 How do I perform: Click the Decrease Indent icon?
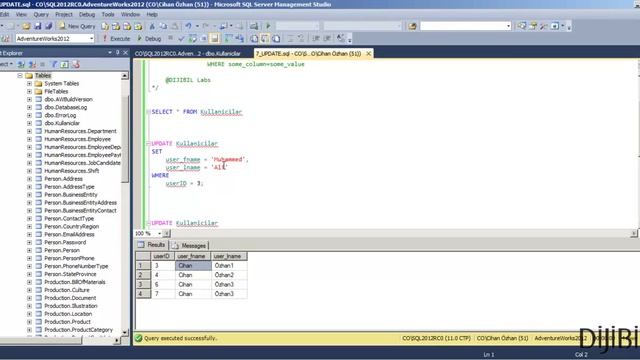(316, 39)
